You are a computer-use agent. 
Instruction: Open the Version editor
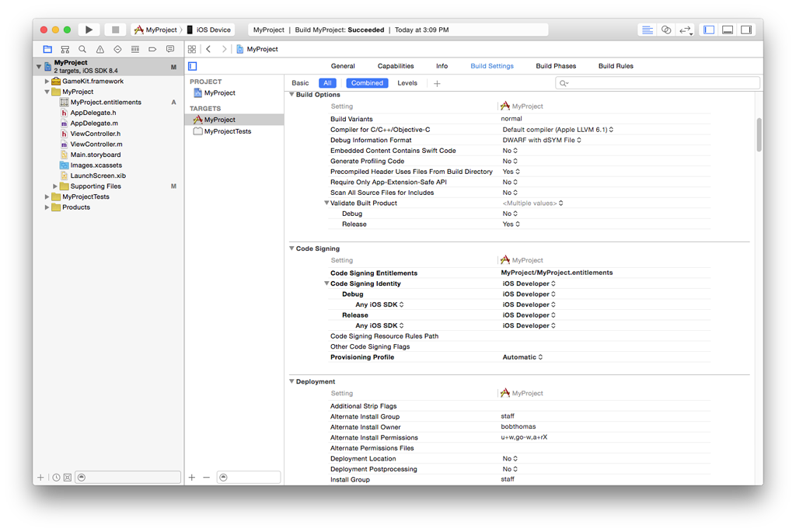[x=686, y=30]
